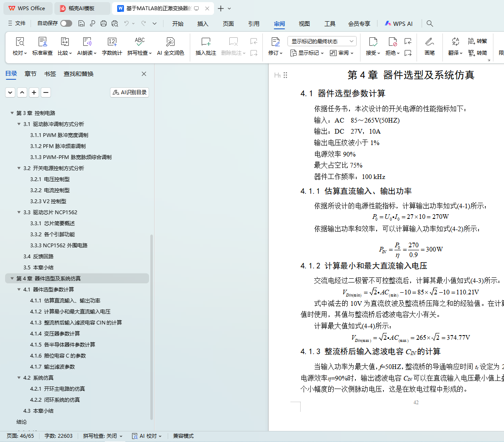Click the AI 全文润色 polish icon
This screenshot has height=442, width=504.
(170, 42)
